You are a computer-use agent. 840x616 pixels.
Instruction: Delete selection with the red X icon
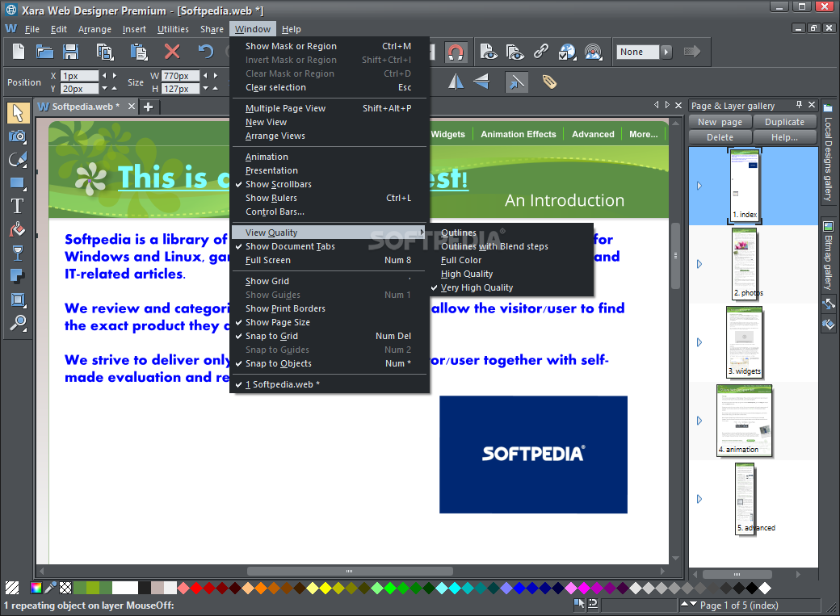coord(172,52)
